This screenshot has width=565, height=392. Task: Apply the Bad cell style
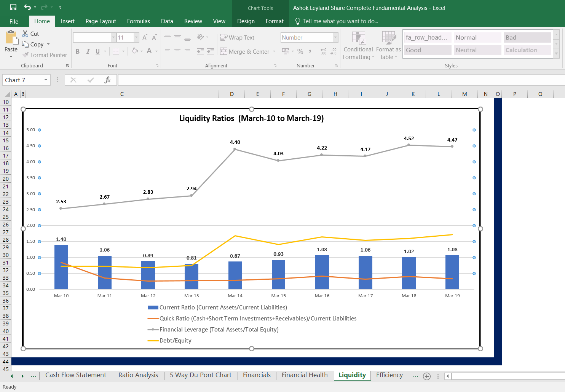pos(527,37)
